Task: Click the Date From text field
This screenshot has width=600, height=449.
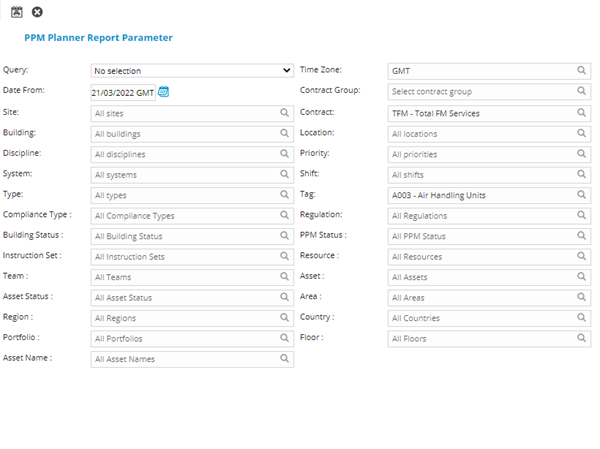Action: pos(121,92)
